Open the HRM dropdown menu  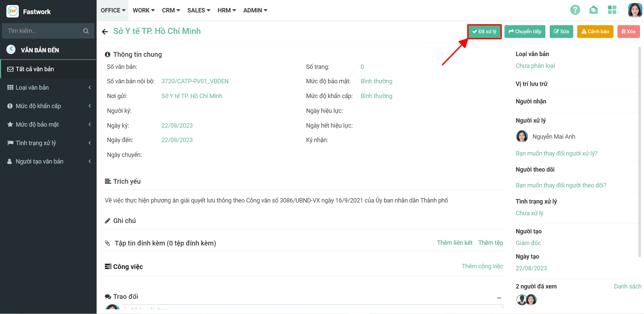(x=227, y=10)
